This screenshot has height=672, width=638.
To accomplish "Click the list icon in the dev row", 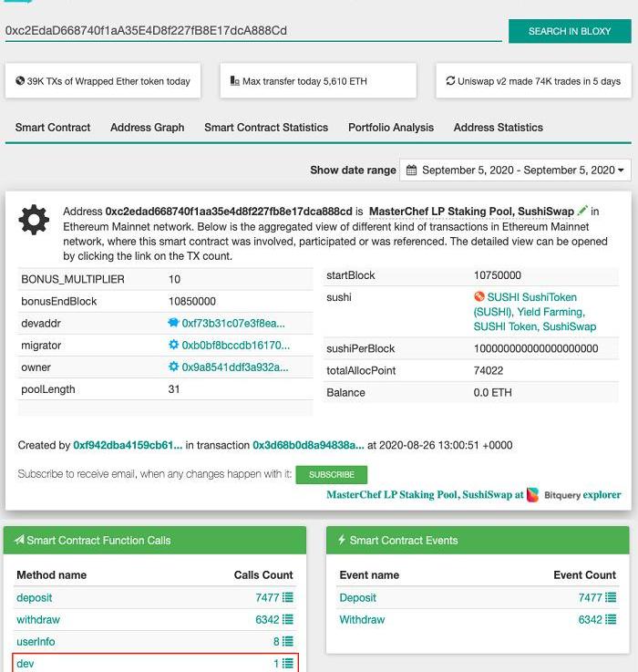I will [287, 664].
